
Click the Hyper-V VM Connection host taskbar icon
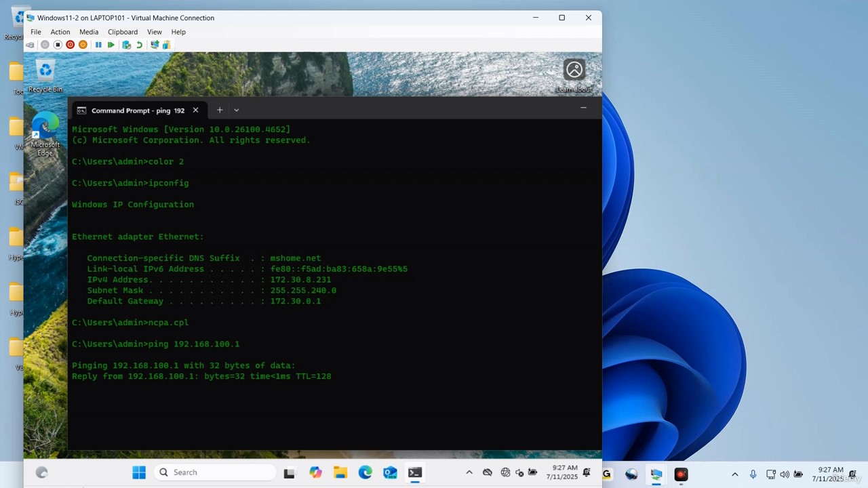click(x=656, y=474)
